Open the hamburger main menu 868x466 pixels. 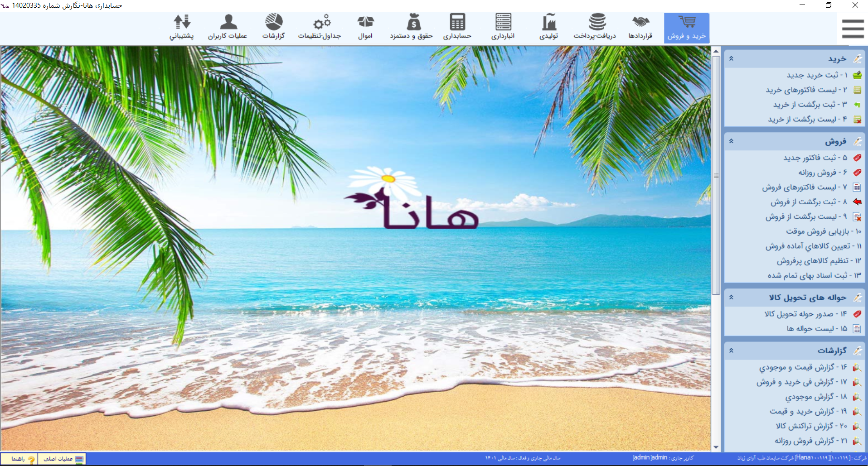click(x=853, y=29)
